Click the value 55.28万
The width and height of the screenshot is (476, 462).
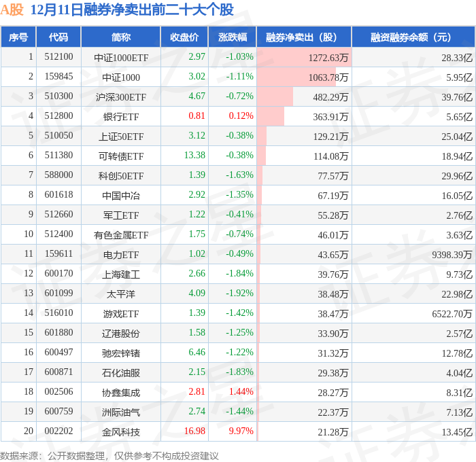tap(333, 215)
